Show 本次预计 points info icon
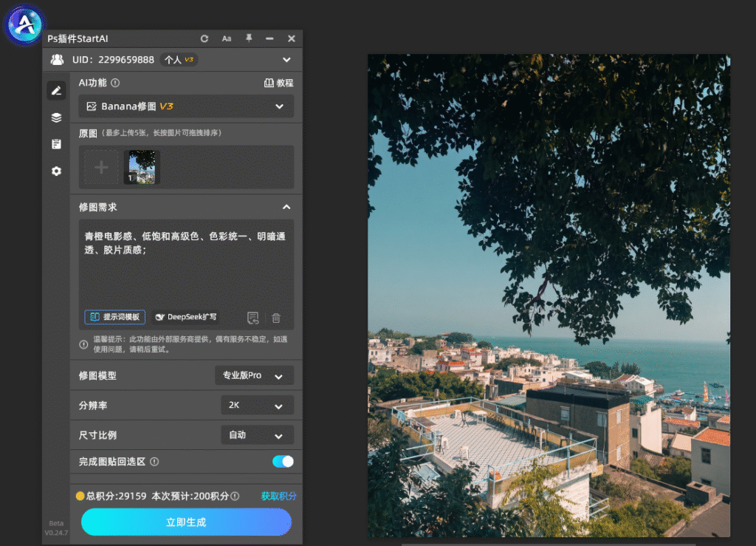 [235, 496]
